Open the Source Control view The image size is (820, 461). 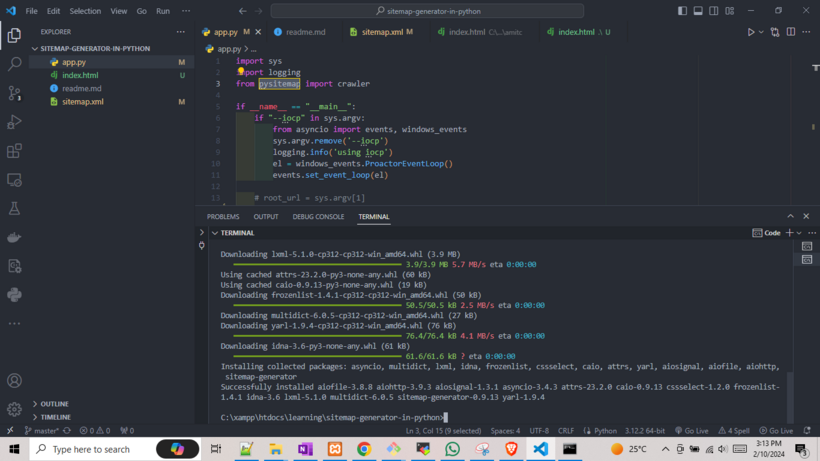click(14, 93)
